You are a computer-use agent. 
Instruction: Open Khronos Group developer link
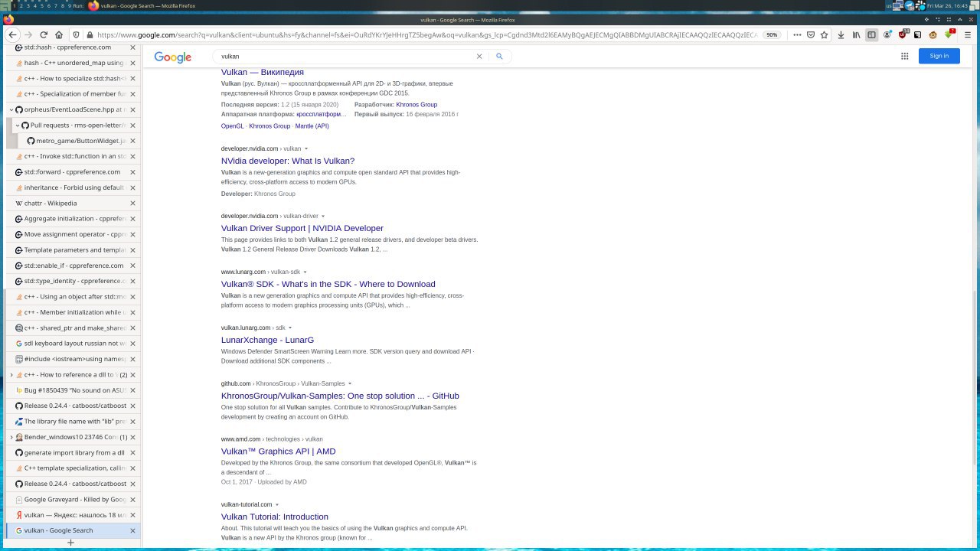point(416,105)
